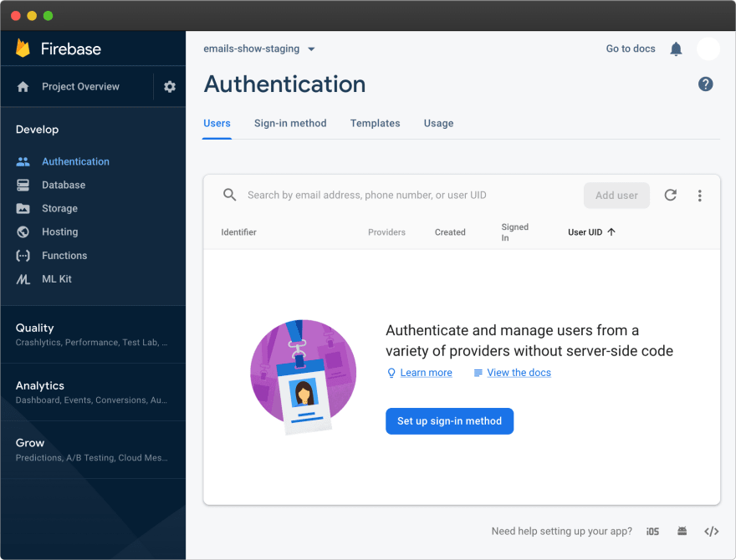The width and height of the screenshot is (736, 560).
Task: Click the Storage image icon in sidebar
Action: [x=23, y=208]
